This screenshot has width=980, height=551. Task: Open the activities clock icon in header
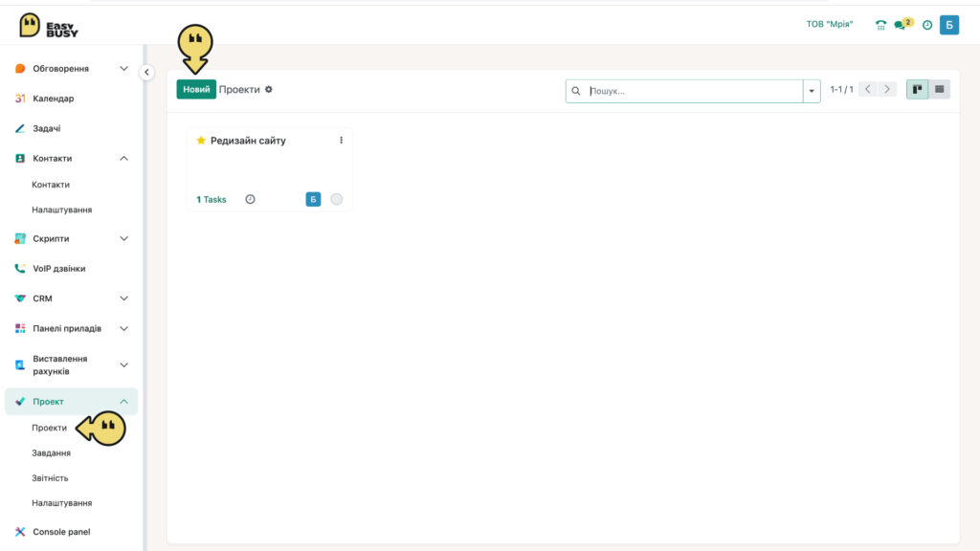(x=927, y=25)
